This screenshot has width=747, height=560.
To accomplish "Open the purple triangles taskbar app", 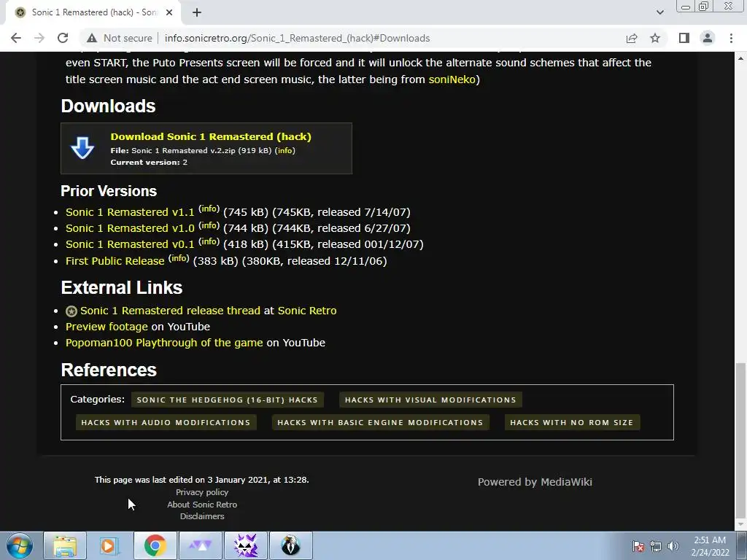I will point(200,545).
